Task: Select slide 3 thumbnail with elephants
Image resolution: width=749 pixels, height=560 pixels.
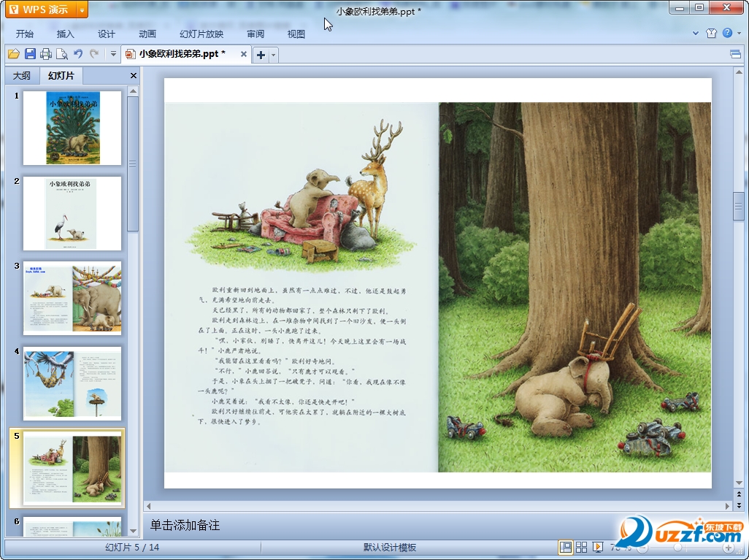Action: click(x=72, y=298)
